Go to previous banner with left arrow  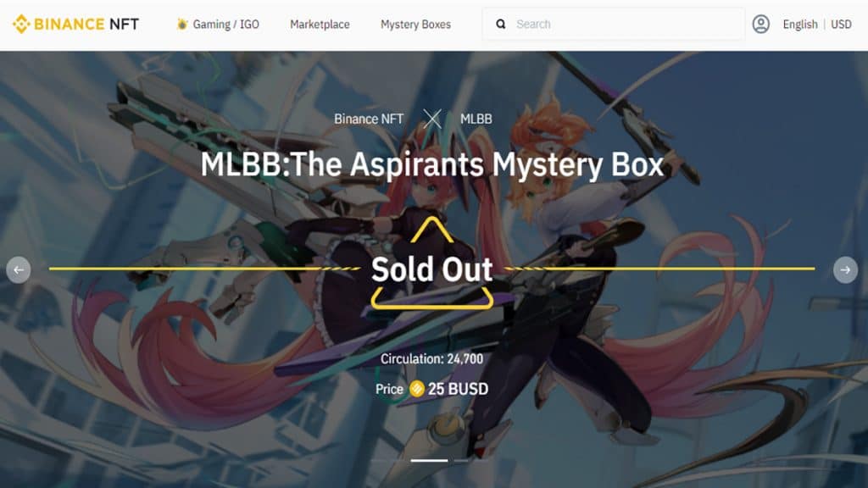[19, 270]
